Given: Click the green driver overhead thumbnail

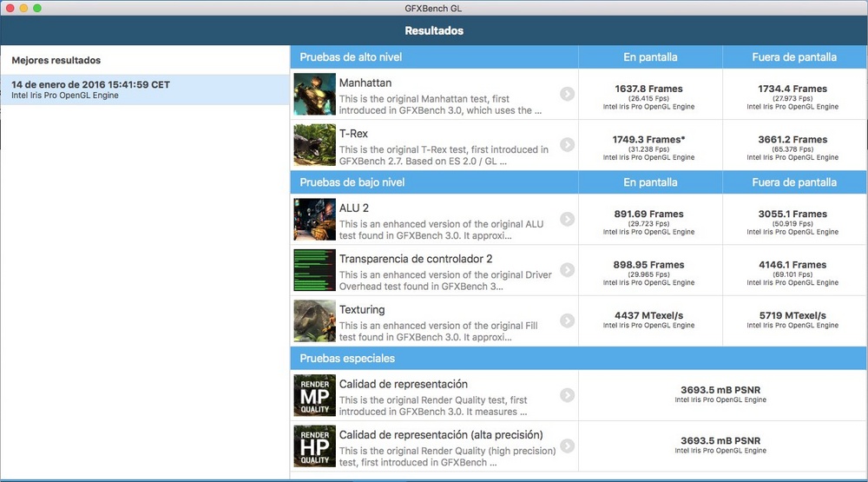Looking at the screenshot, I should coord(314,270).
